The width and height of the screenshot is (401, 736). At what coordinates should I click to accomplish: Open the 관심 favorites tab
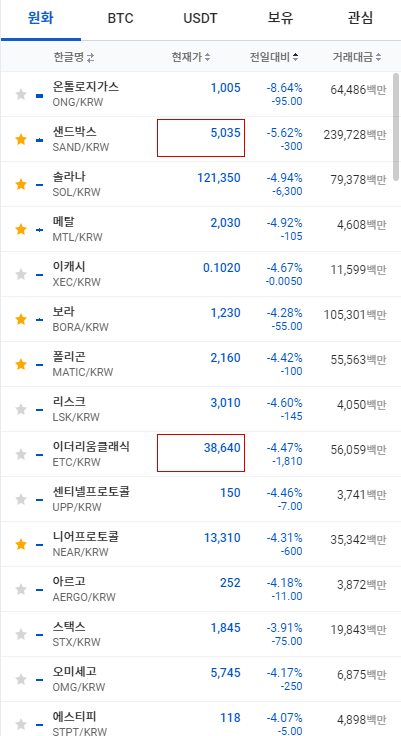click(361, 19)
